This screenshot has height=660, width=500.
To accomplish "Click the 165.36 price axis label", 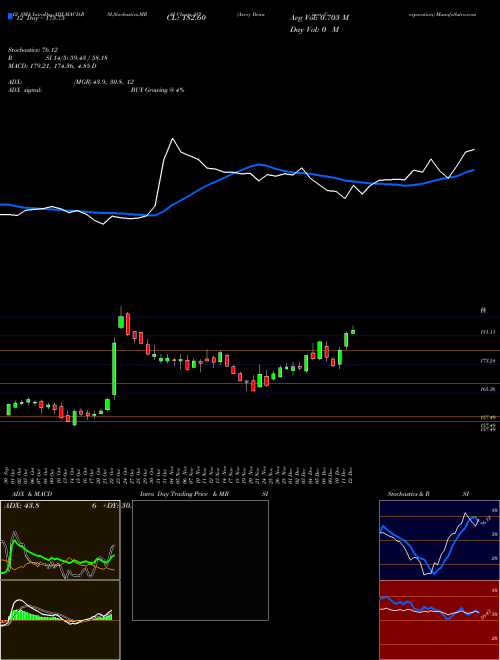I will [487, 389].
